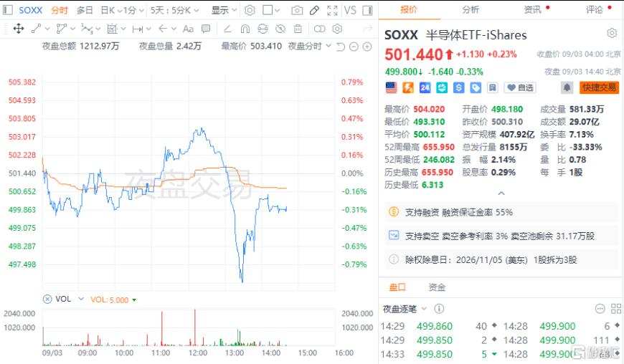The height and width of the screenshot is (364, 624).
Task: Collapse the quote details chevron
Action: [501, 193]
